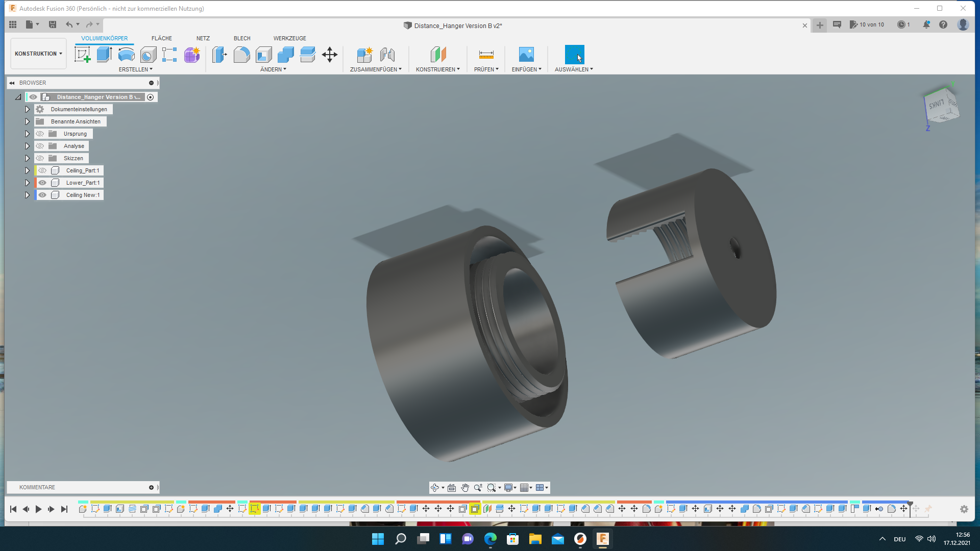Select the Press Pull tool
The image size is (980, 551).
[x=219, y=55]
